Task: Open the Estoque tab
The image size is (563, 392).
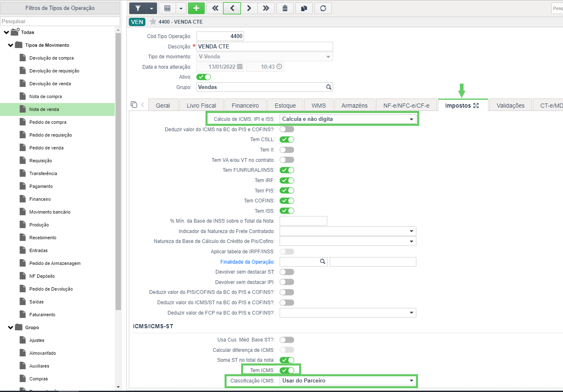Action: click(x=285, y=106)
